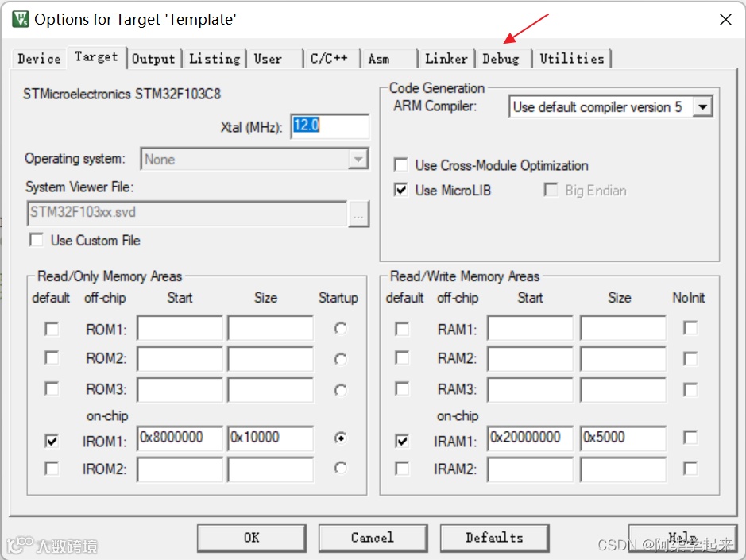Click the RAM1 Start field
The image size is (746, 560).
pos(530,328)
